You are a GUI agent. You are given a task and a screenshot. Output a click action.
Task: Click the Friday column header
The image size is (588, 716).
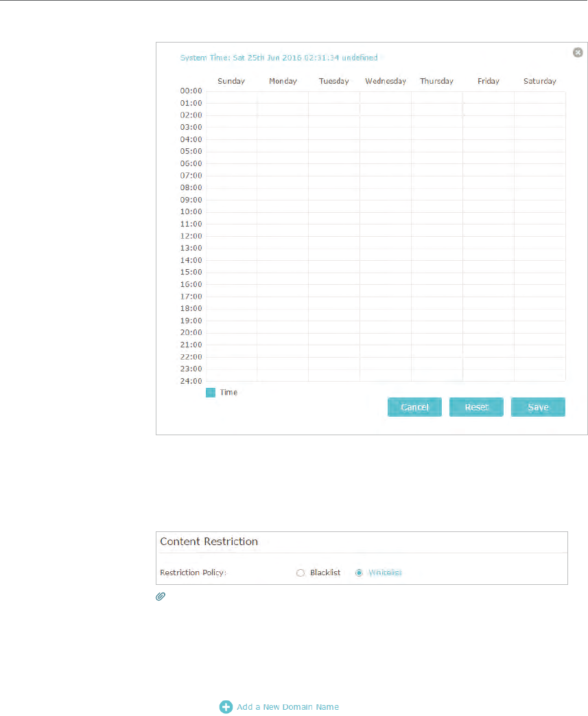click(x=488, y=81)
